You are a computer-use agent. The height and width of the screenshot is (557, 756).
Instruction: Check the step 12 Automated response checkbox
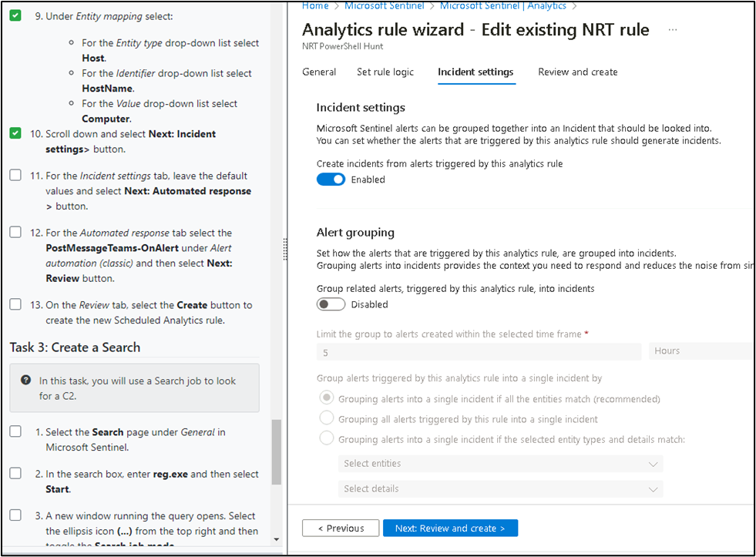15,232
